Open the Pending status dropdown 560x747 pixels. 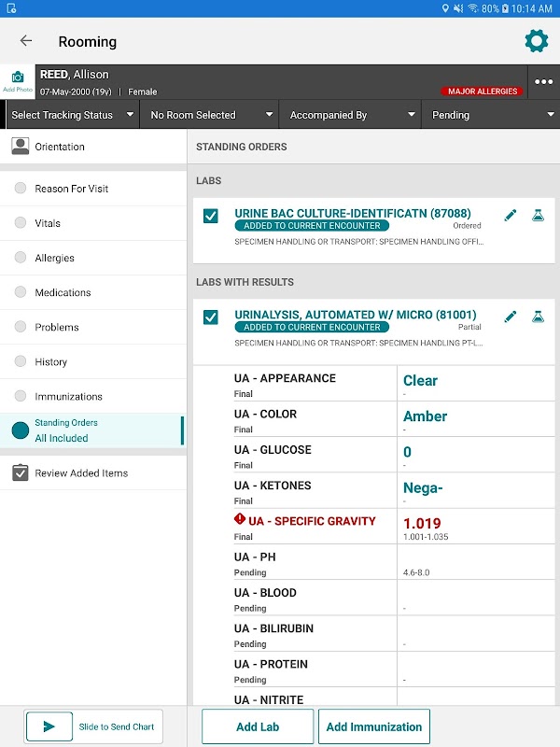(x=490, y=115)
